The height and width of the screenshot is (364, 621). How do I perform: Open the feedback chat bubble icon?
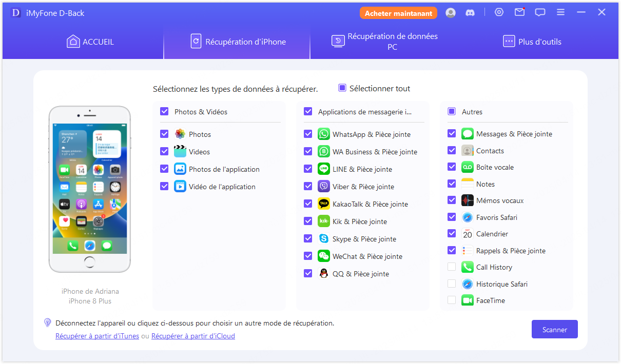coord(540,12)
